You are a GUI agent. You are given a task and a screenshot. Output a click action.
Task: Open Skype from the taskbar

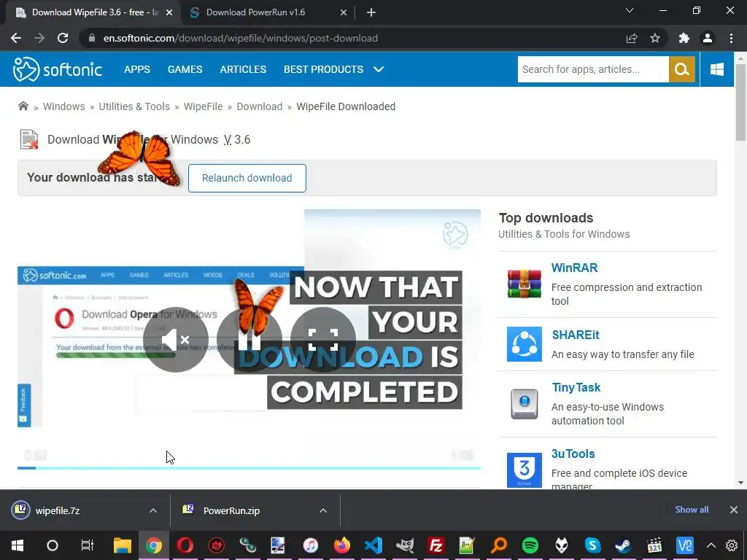pos(592,545)
